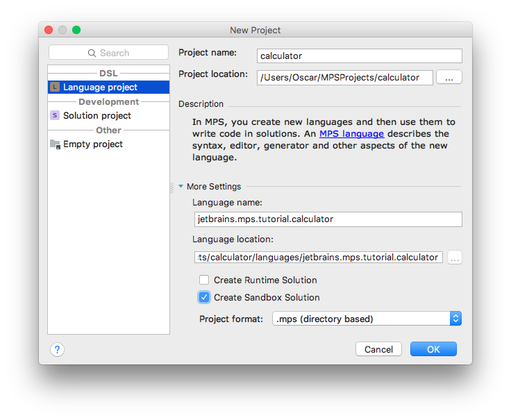Click the Project format dropdown arrows
The height and width of the screenshot is (420, 511).
pyautogui.click(x=455, y=319)
